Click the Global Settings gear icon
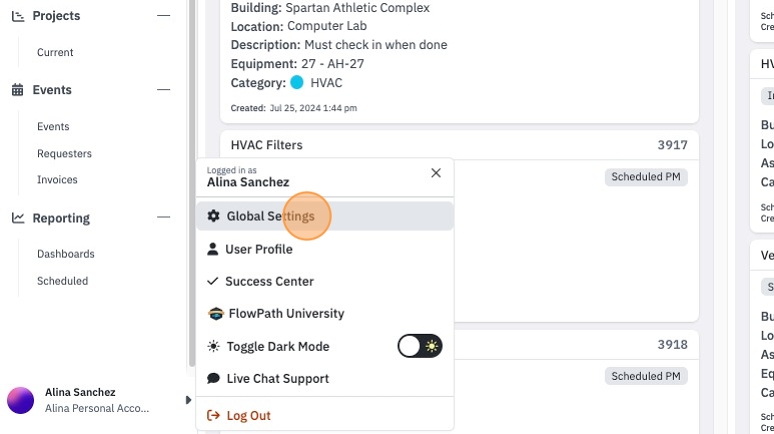This screenshot has width=774, height=434. pyautogui.click(x=213, y=216)
